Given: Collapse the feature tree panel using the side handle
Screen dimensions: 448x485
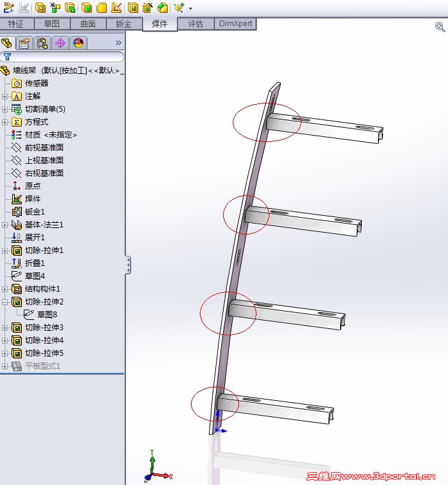Looking at the screenshot, I should point(128,265).
